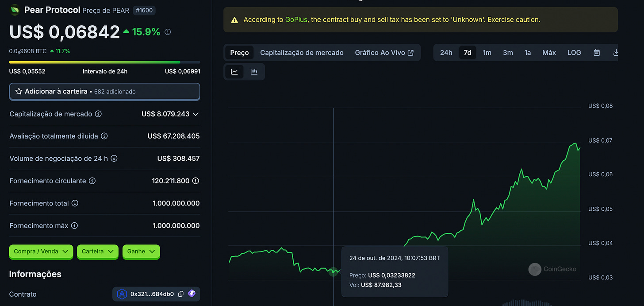Switch to candlestick chart view icon
644x306 pixels.
pos(254,72)
